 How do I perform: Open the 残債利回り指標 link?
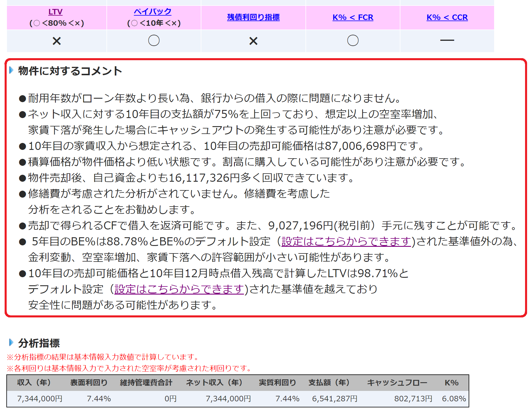(253, 17)
